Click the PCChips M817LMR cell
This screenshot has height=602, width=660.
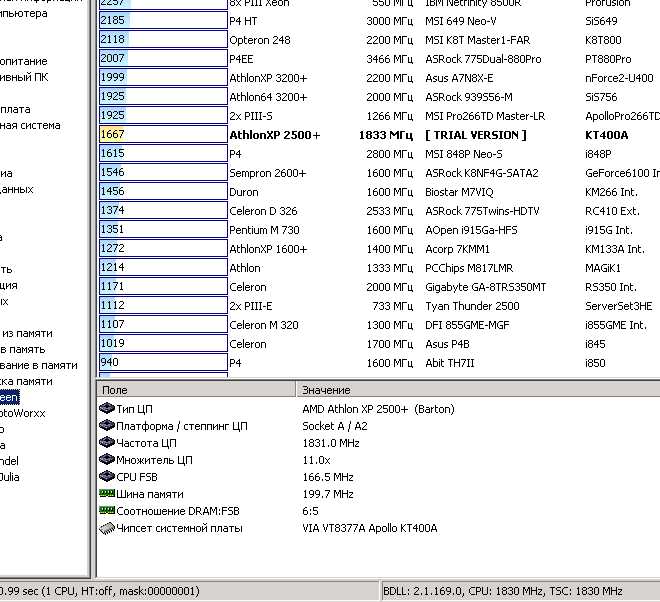click(x=469, y=268)
